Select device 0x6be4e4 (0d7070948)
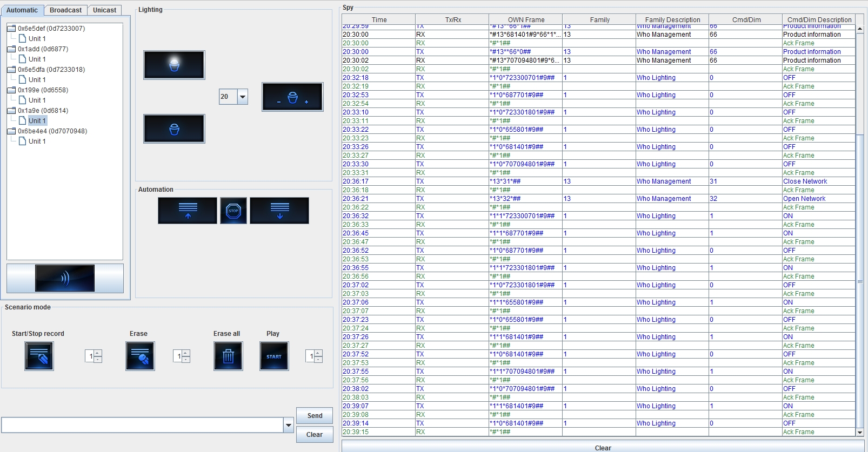Viewport: 868px width, 452px height. 52,131
